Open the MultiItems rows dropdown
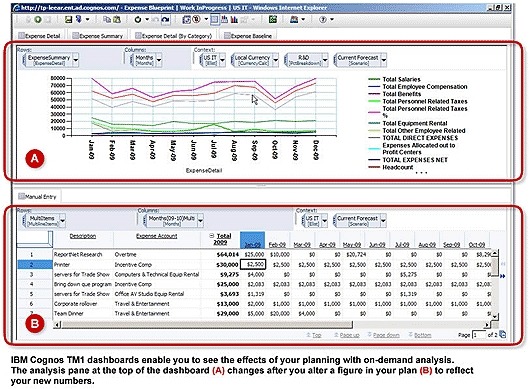The height and width of the screenshot is (389, 530). coord(63,221)
